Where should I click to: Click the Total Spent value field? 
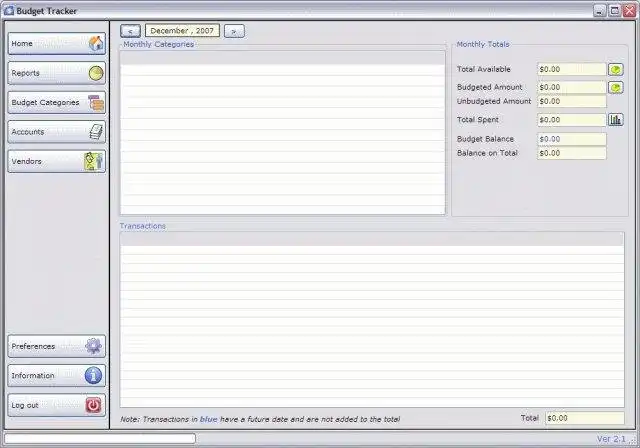[571, 120]
